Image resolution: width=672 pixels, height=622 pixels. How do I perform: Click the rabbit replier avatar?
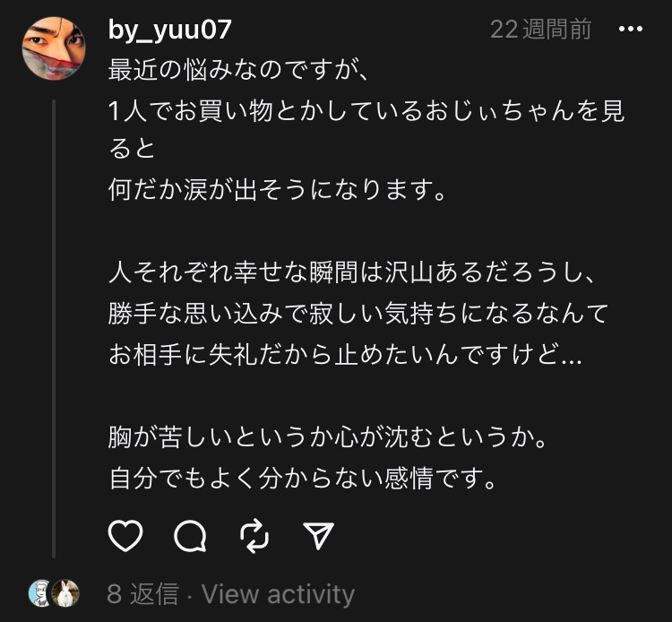pyautogui.click(x=65, y=592)
